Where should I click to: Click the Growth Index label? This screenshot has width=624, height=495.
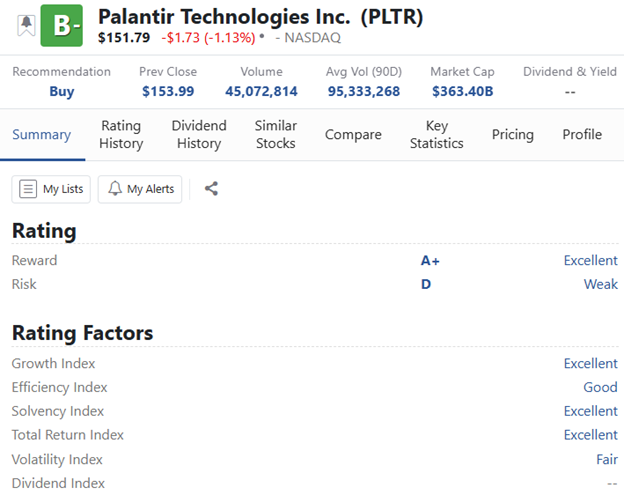(x=53, y=363)
